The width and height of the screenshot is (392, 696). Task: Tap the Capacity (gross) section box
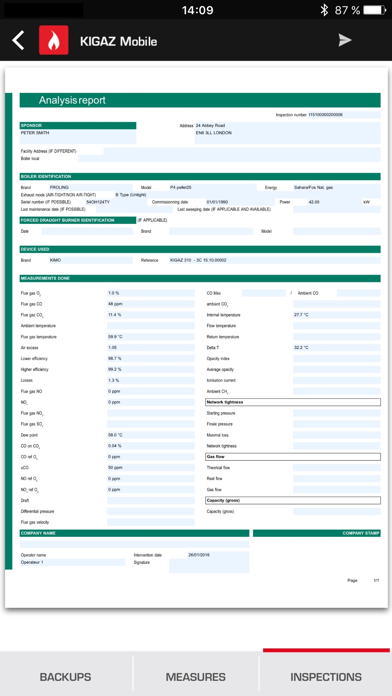tap(293, 500)
